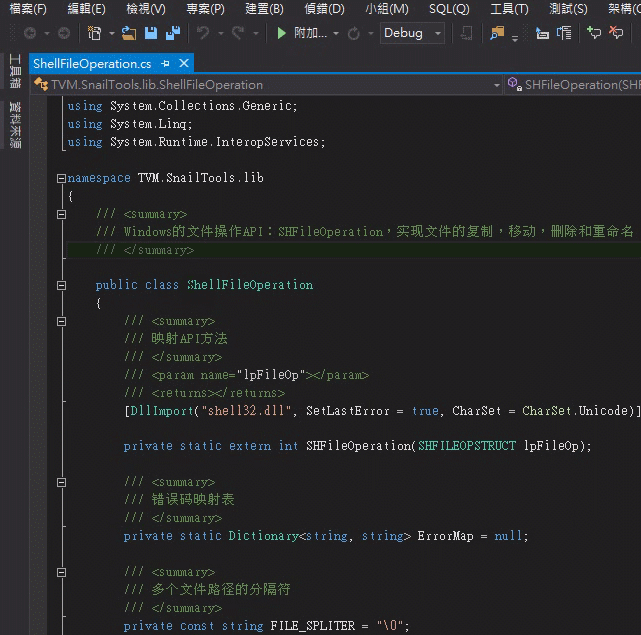641x635 pixels.
Task: Click the Open File folder icon
Action: click(129, 33)
